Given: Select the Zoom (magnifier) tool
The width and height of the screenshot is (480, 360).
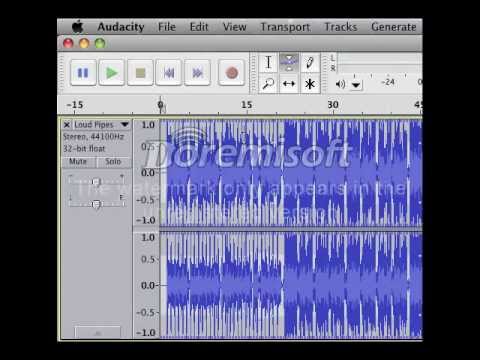Looking at the screenshot, I should pyautogui.click(x=268, y=84).
